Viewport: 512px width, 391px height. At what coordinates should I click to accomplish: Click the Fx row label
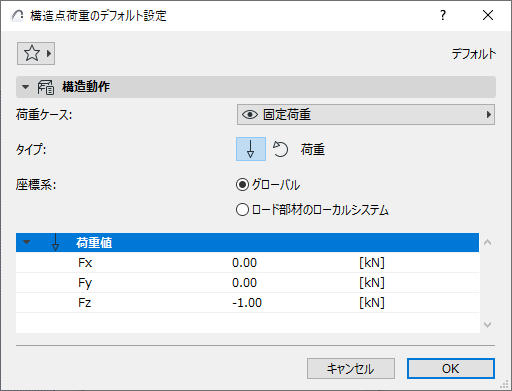85,263
